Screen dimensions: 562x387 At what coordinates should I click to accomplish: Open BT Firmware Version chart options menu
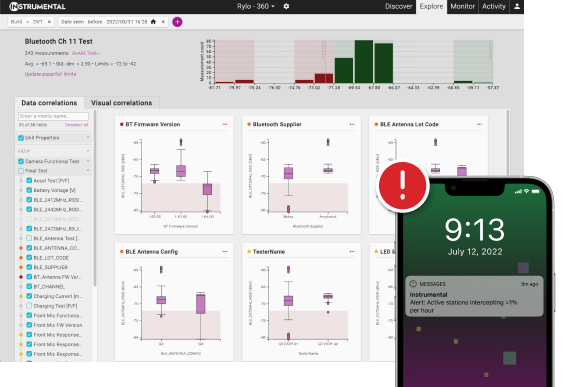click(x=225, y=124)
